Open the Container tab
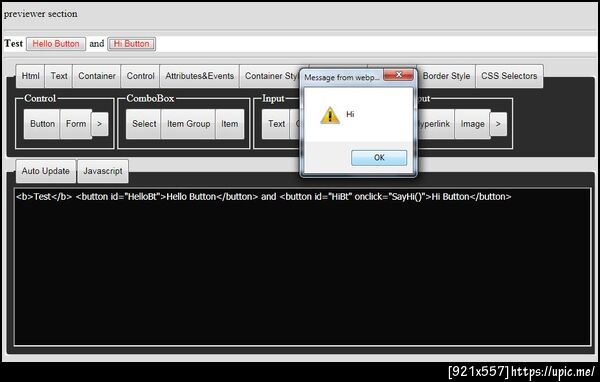 [97, 76]
